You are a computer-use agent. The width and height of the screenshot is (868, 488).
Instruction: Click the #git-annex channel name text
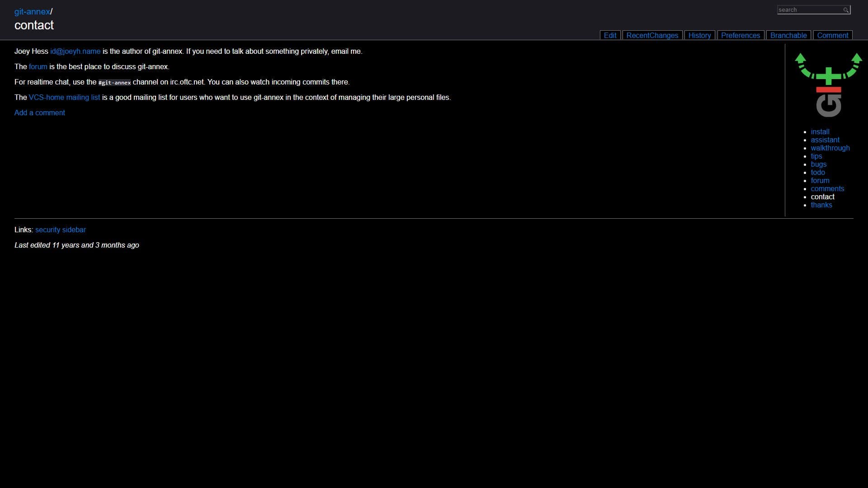[114, 83]
